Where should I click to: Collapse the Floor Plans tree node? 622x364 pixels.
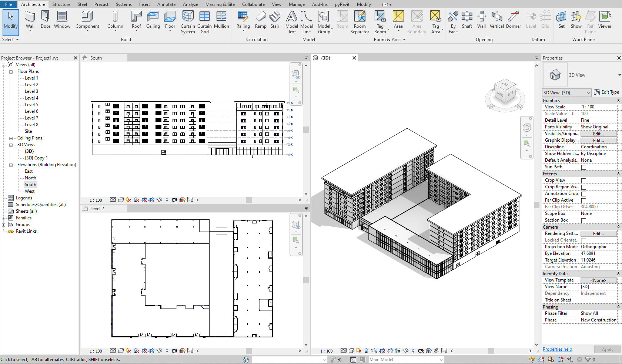pos(11,72)
